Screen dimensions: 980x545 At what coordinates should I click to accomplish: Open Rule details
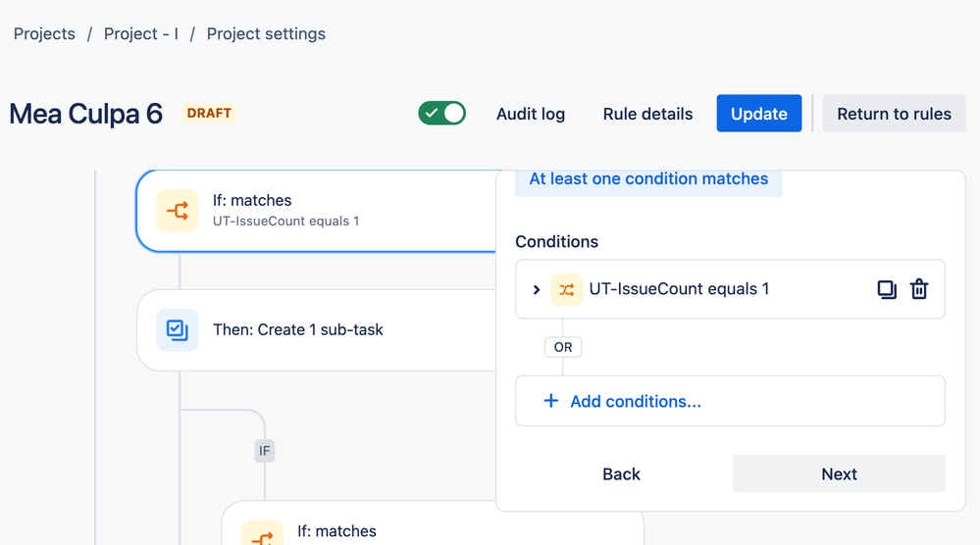647,114
